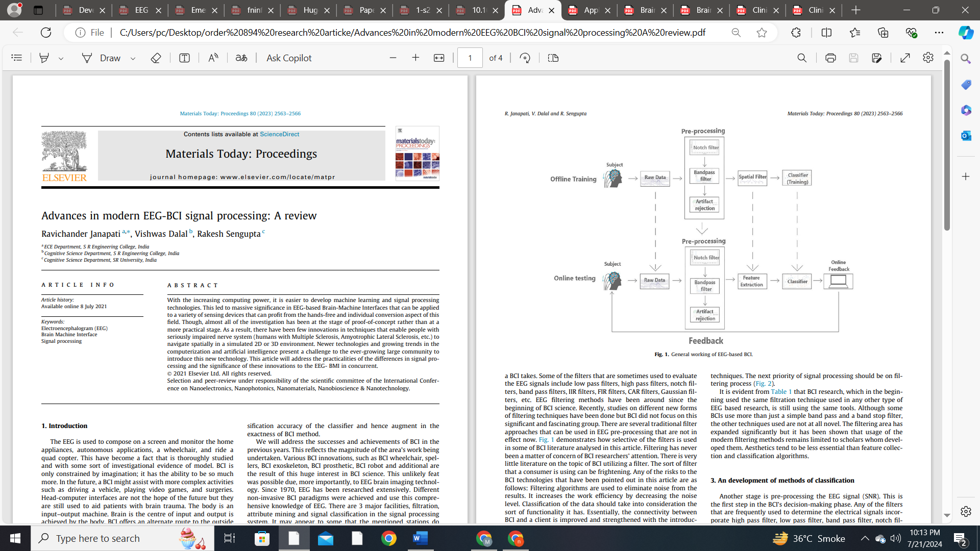Toggle fit to width
980x551 pixels.
click(x=439, y=58)
